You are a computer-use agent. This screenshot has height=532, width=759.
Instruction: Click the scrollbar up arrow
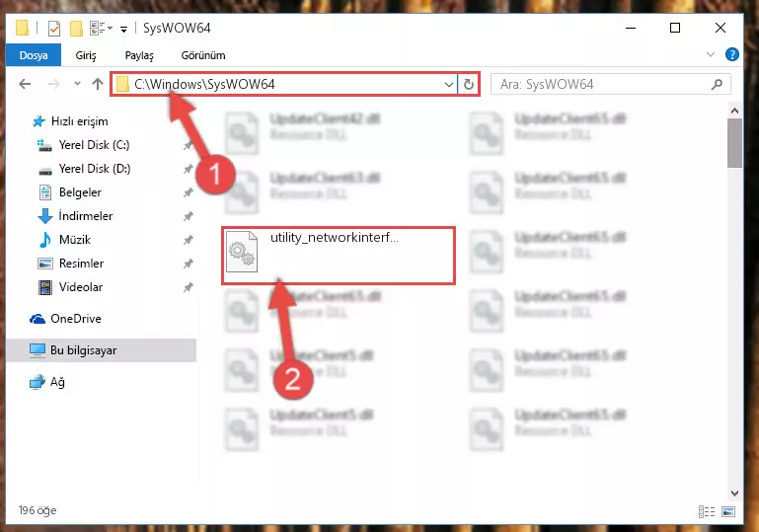[x=734, y=111]
